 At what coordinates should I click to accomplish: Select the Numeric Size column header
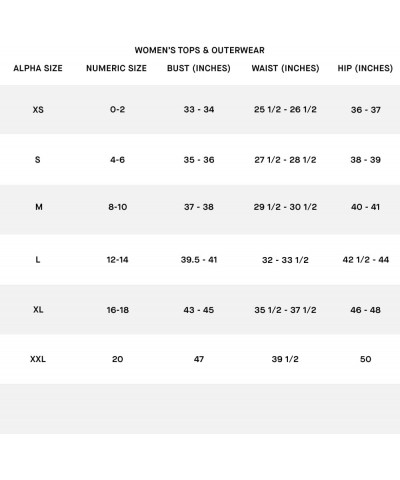point(116,68)
